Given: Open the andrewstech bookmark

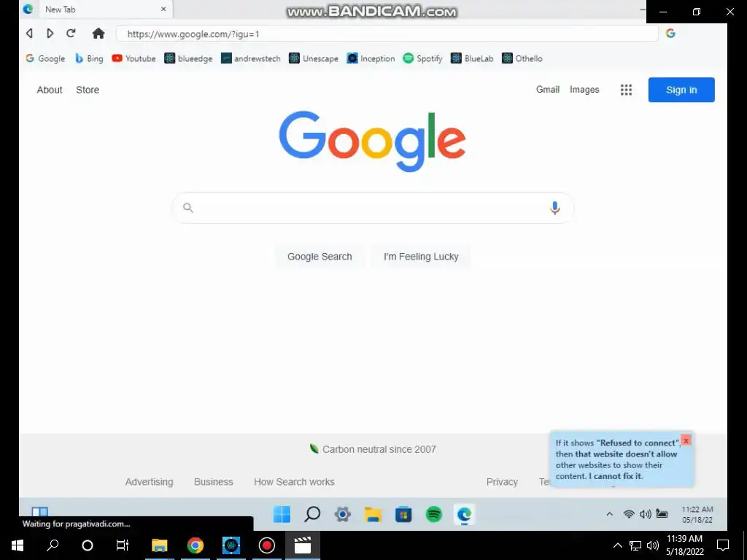Looking at the screenshot, I should [251, 58].
